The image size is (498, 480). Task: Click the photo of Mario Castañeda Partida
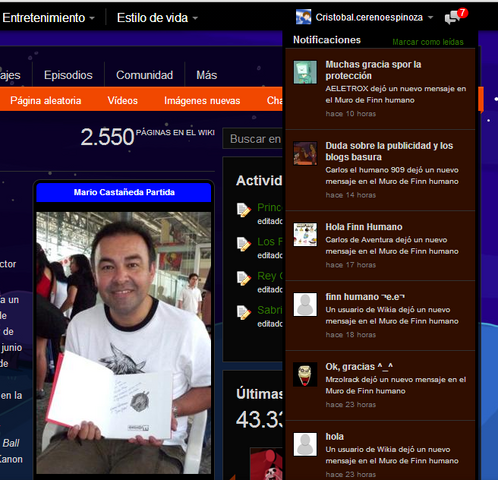click(x=124, y=342)
